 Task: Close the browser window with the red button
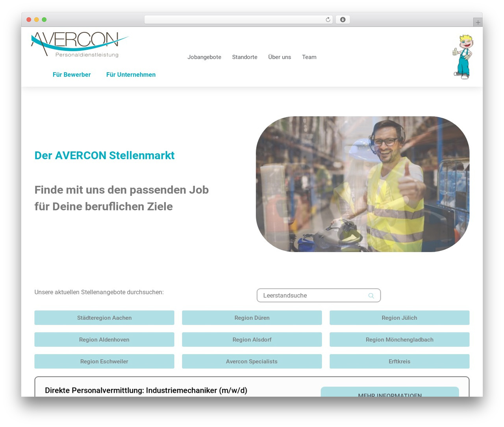[x=29, y=20]
